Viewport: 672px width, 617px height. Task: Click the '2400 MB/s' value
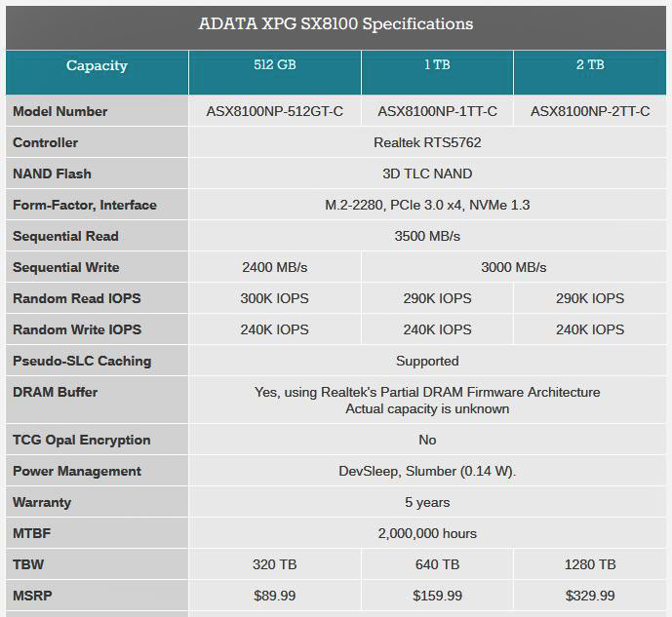pos(275,268)
